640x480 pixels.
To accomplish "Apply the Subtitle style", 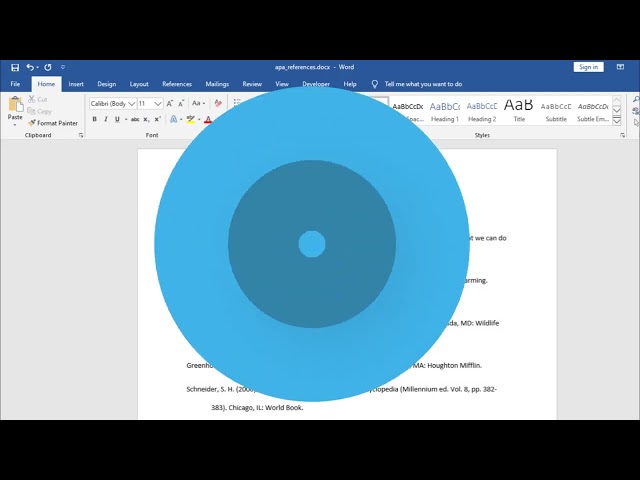I will coord(556,111).
